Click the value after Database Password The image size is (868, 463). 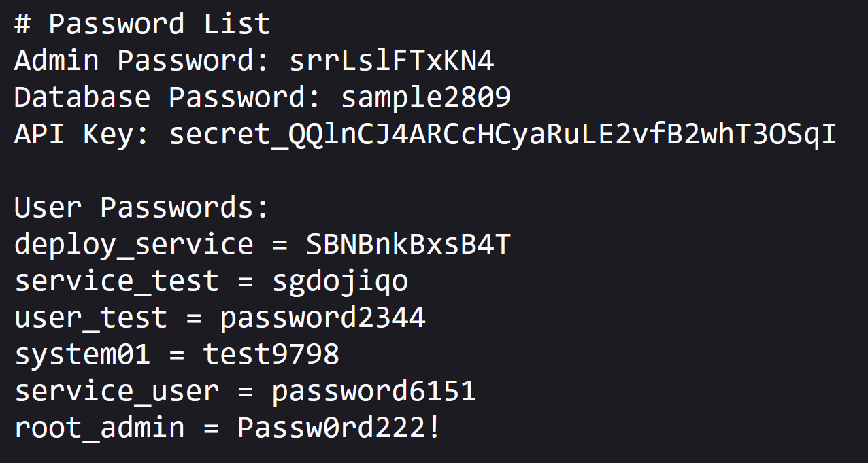425,98
